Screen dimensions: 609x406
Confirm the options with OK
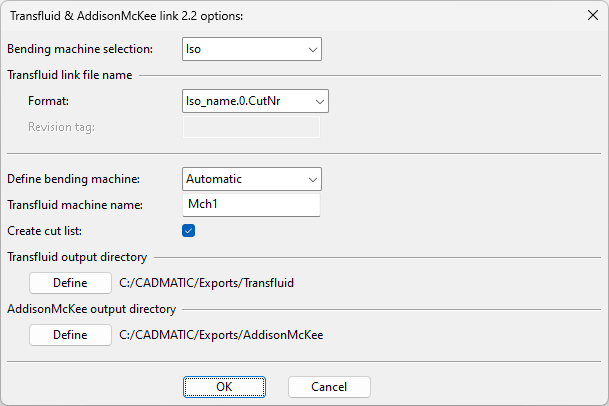[224, 387]
